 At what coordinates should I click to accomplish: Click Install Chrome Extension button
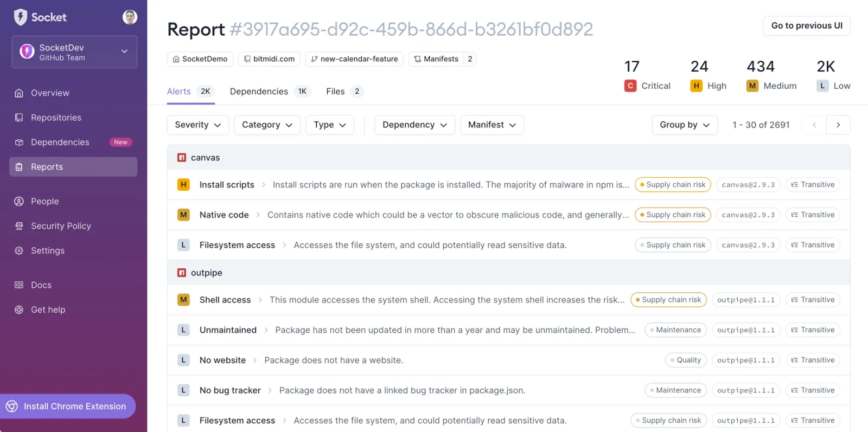click(68, 407)
